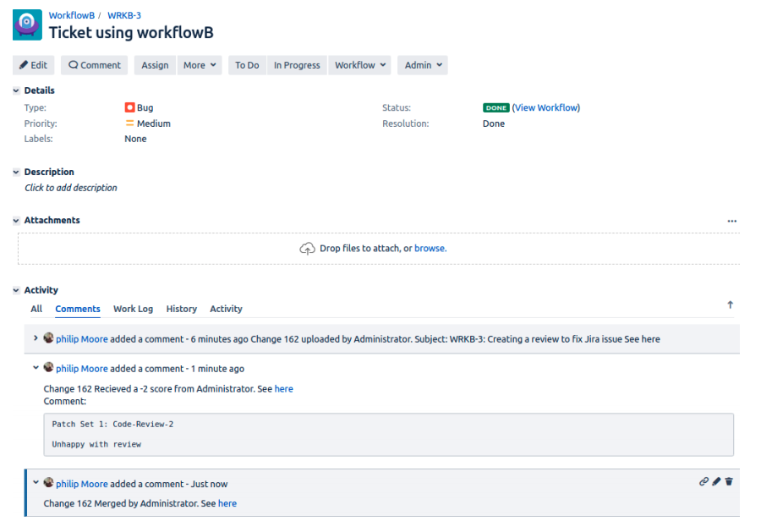Reverse comment order with the up arrow
This screenshot has width=761, height=532.
tap(729, 305)
